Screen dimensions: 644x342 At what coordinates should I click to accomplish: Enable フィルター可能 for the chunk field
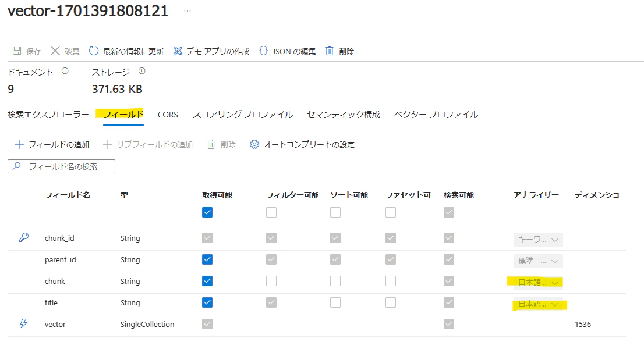pos(271,281)
